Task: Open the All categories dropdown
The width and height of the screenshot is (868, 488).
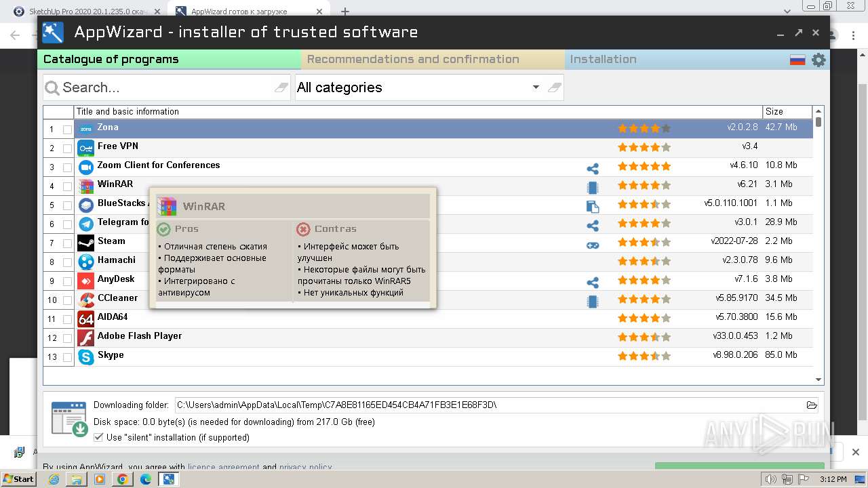Action: click(x=536, y=87)
